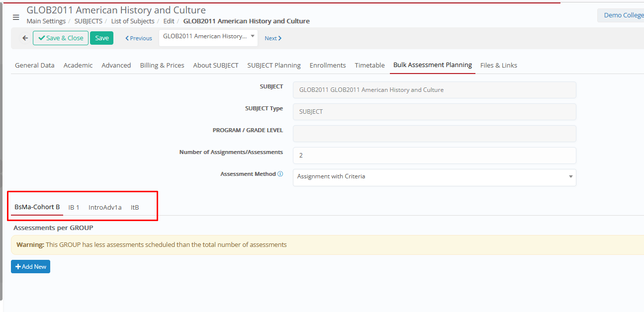Click the Assessment Method info icon
The image size is (644, 312).
click(x=280, y=174)
